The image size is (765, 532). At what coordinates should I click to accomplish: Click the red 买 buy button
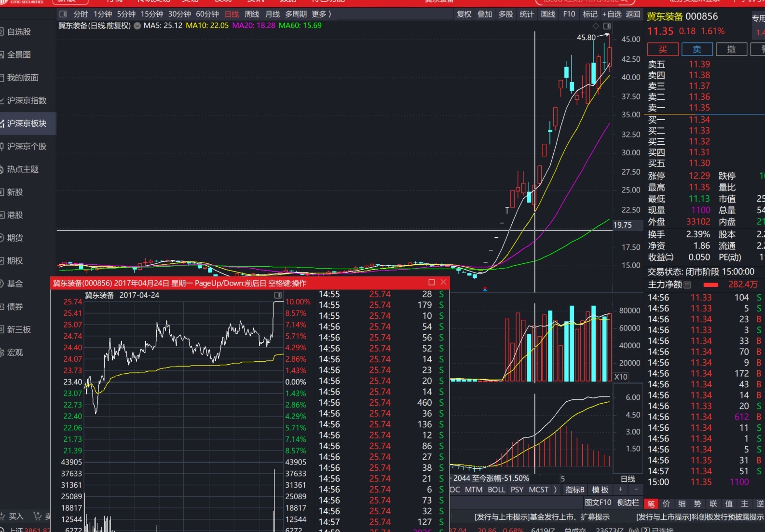663,49
